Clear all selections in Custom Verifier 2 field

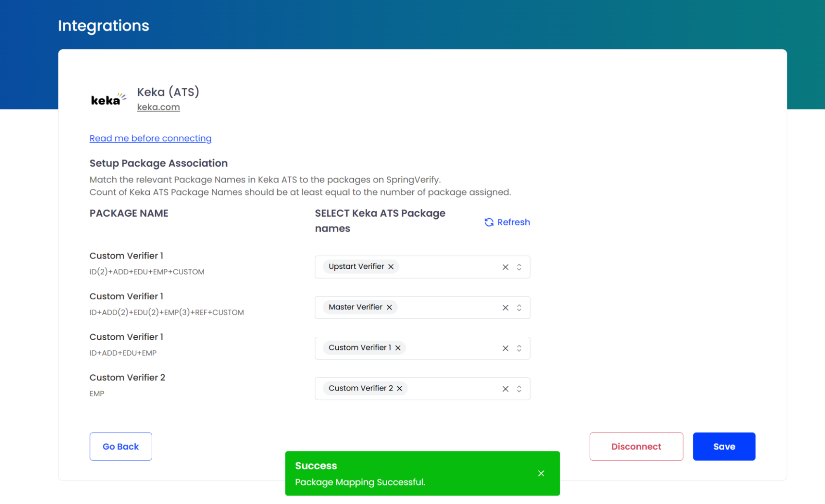point(505,389)
